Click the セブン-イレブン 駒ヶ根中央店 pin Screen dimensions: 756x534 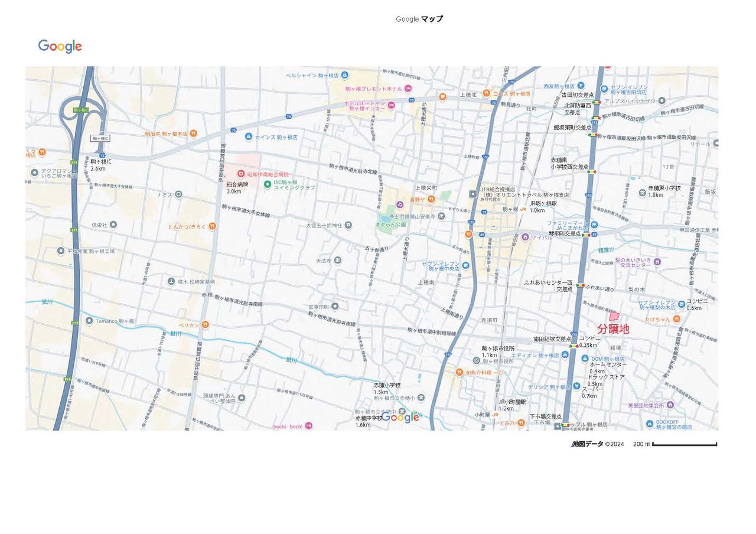pyautogui.click(x=465, y=266)
